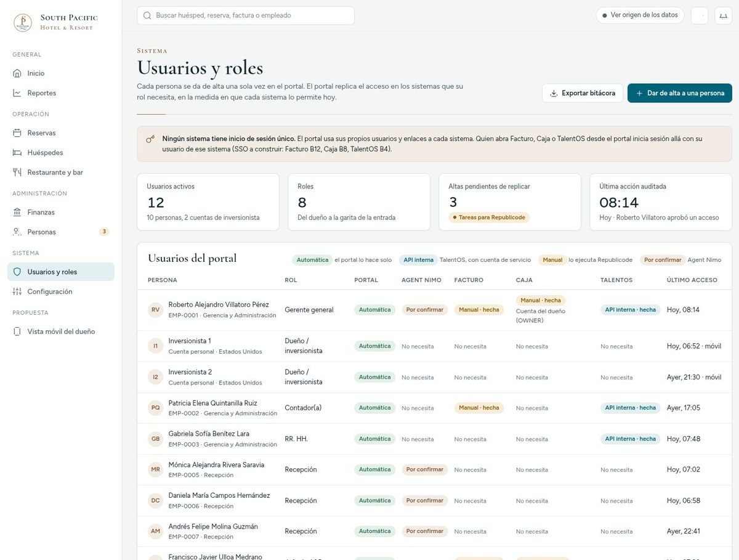The width and height of the screenshot is (739, 560).
Task: Click Manual · hecha badge in Patricia's row
Action: (x=479, y=408)
